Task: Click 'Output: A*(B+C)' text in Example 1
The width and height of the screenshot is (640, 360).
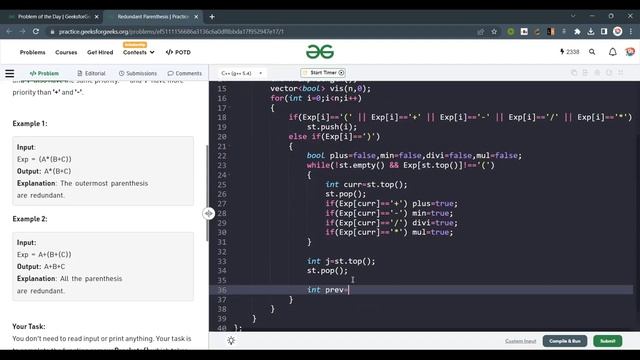Action: (x=44, y=171)
